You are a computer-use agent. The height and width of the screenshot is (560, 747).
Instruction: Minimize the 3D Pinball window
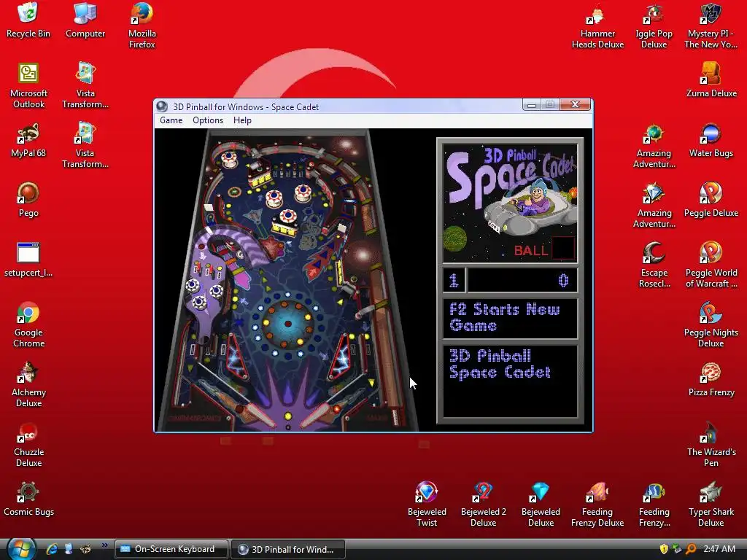[532, 105]
